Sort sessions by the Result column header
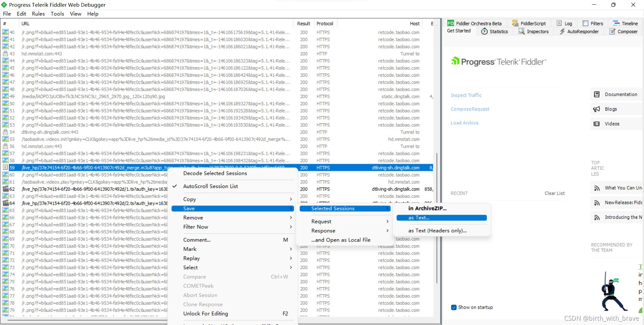Viewport: 644px width, 325px height. [304, 23]
